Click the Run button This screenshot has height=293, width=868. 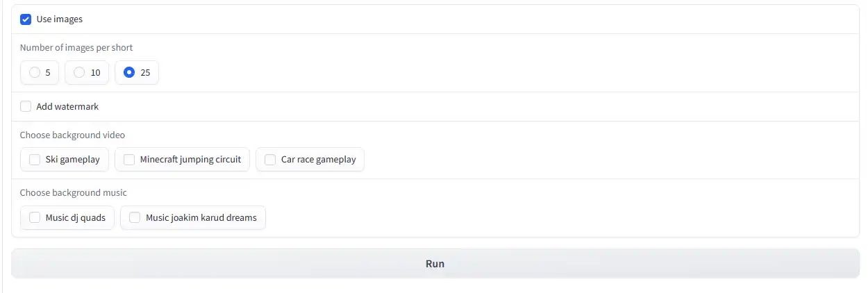coord(435,264)
